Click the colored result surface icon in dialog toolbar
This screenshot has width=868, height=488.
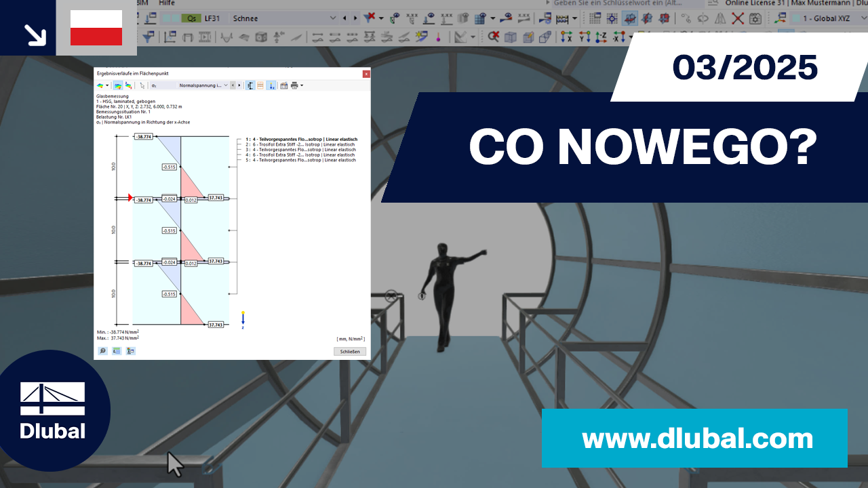[100, 85]
